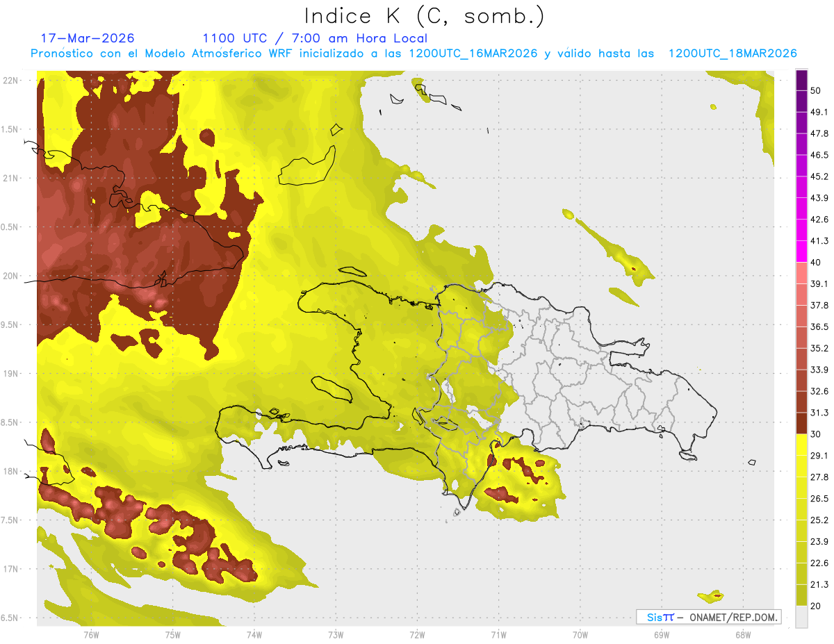Click the "37.8" color scale value
The height and width of the screenshot is (644, 834).
click(819, 305)
